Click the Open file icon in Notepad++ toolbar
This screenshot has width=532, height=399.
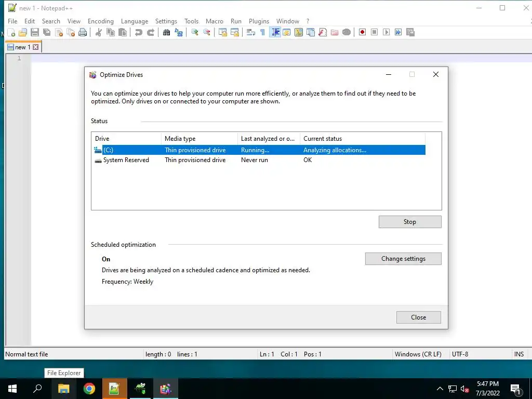[x=23, y=33]
